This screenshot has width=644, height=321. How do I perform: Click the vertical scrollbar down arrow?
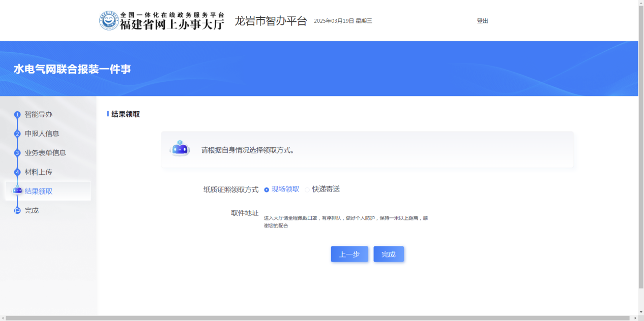click(641, 311)
